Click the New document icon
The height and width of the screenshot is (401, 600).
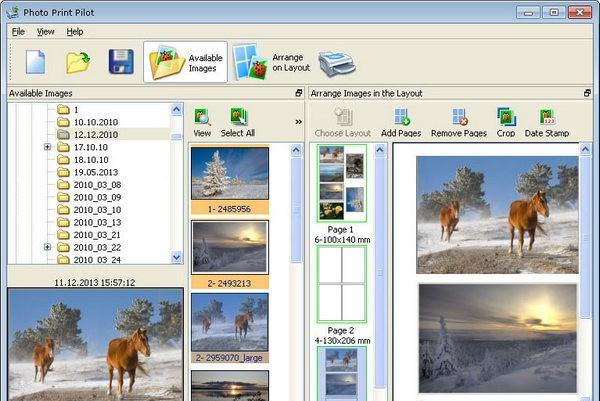click(36, 62)
